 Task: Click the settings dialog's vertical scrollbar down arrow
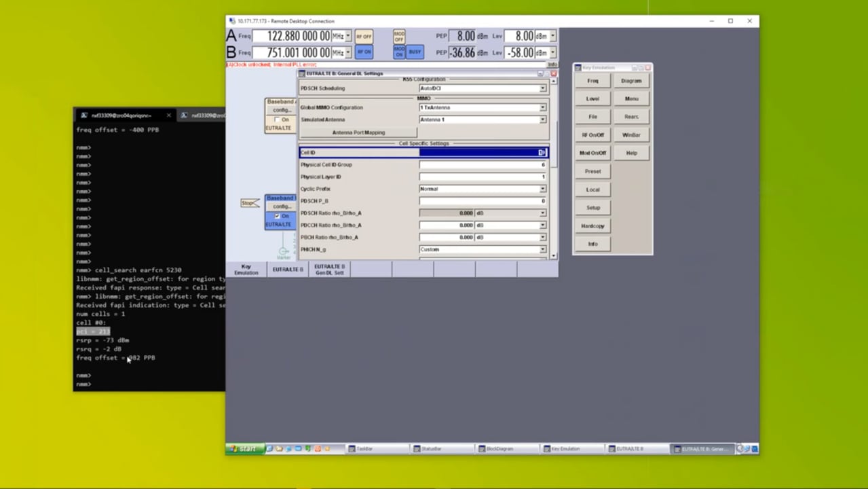pos(554,255)
